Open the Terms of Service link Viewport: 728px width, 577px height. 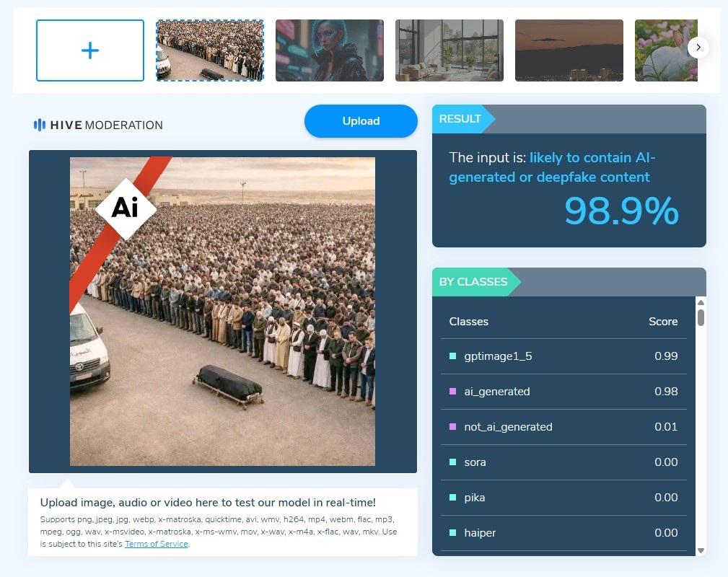tap(156, 544)
